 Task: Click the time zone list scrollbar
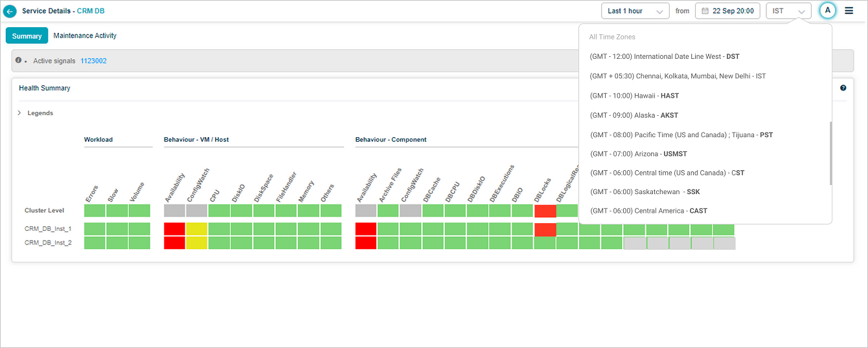point(830,153)
